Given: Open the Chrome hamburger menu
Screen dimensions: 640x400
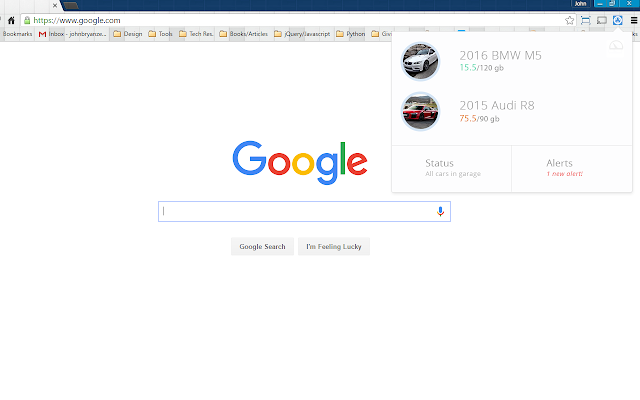Looking at the screenshot, I should (634, 20).
